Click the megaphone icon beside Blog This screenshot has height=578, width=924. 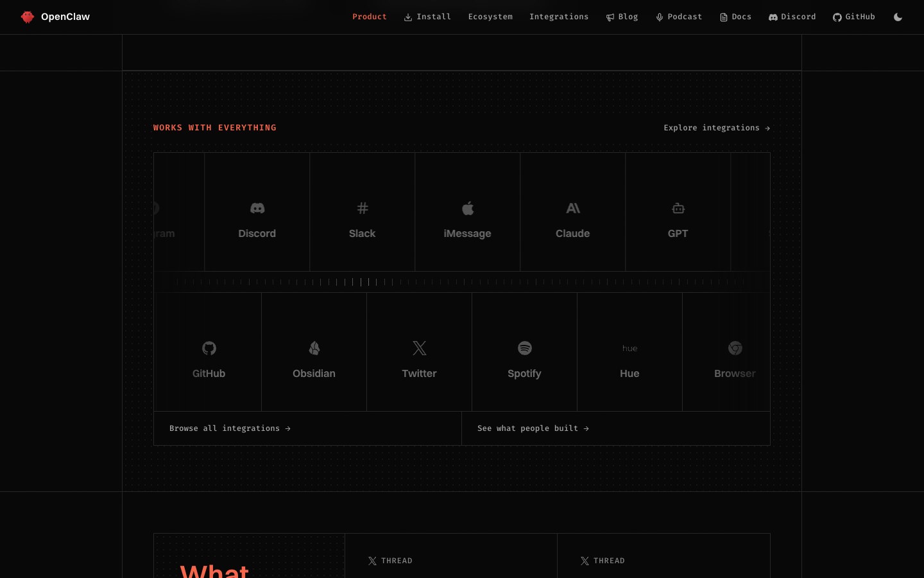click(x=610, y=17)
